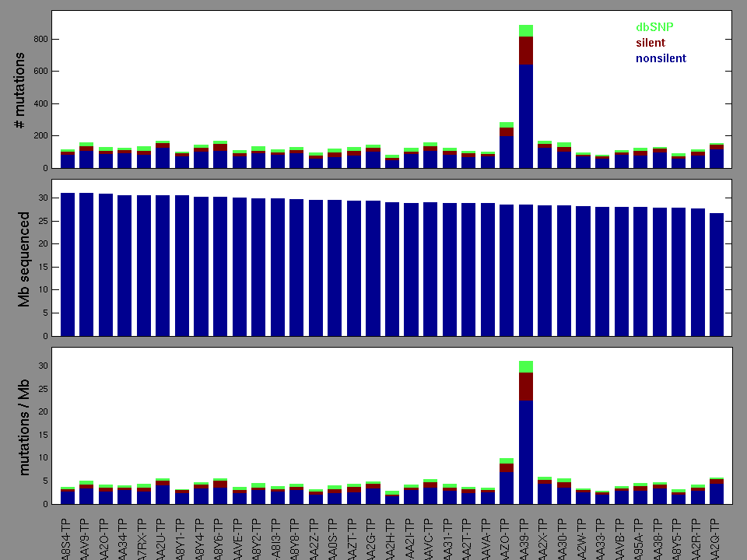Click the last bar in the Mb sequenced chart
This screenshot has width=747, height=560.
point(717,274)
